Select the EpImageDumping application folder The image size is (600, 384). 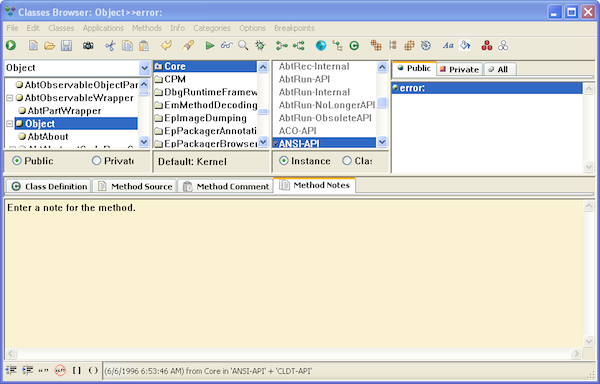click(x=205, y=118)
